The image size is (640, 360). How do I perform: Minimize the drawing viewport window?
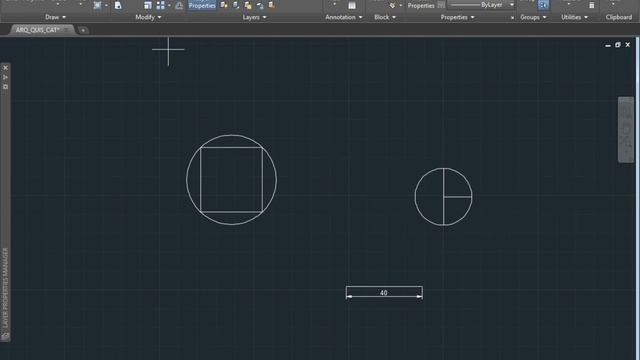(x=608, y=45)
